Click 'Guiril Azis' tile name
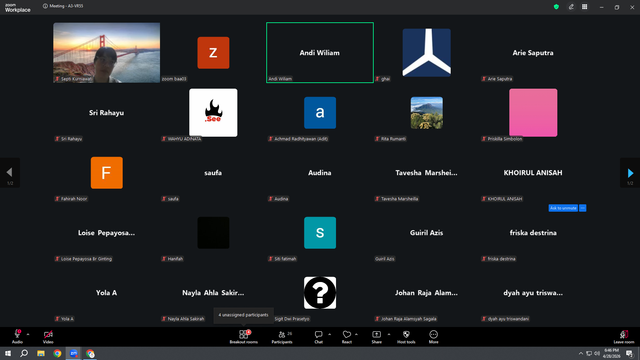 pos(427,233)
